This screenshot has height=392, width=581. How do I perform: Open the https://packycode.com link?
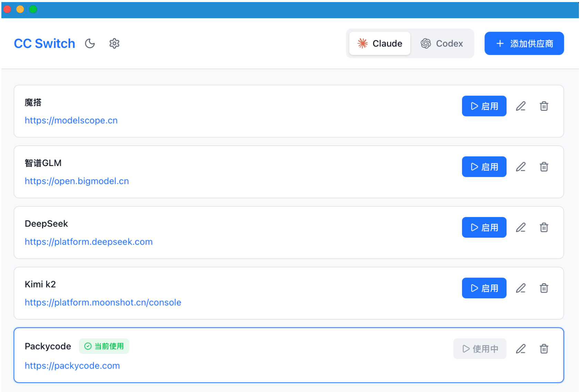72,365
